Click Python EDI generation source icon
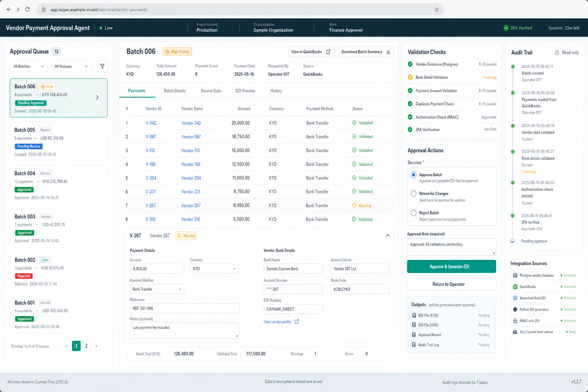Viewport: 588px width, 392px height. [x=515, y=309]
